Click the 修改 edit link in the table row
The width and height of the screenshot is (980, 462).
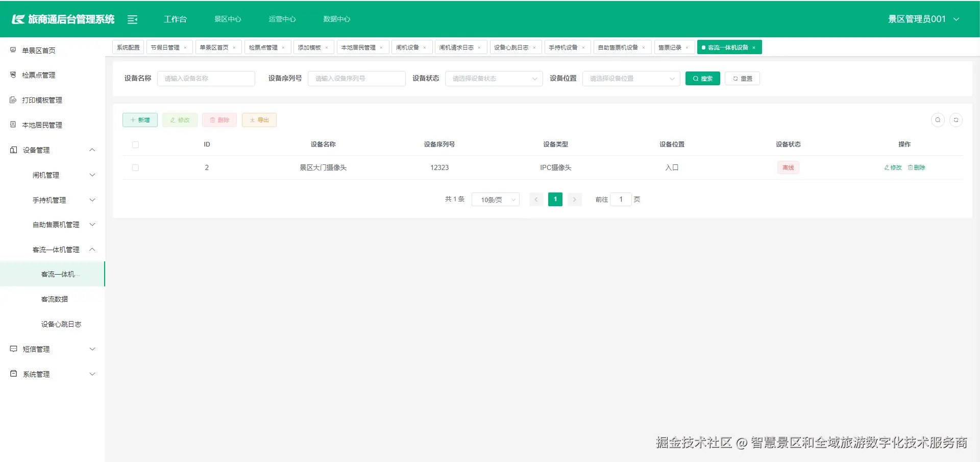(892, 167)
